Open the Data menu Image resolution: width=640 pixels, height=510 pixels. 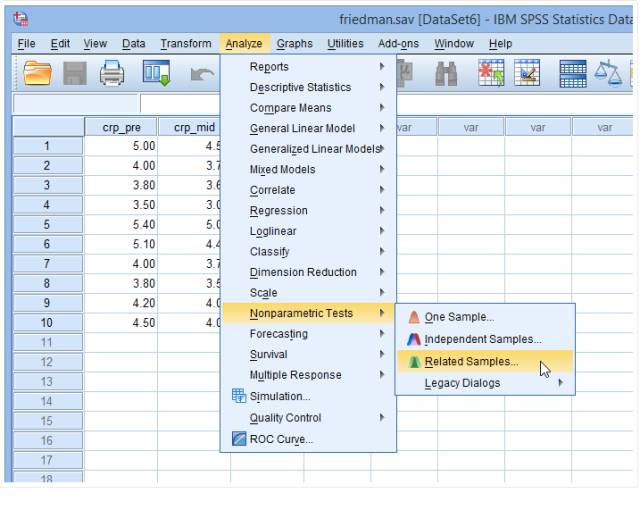coord(133,43)
